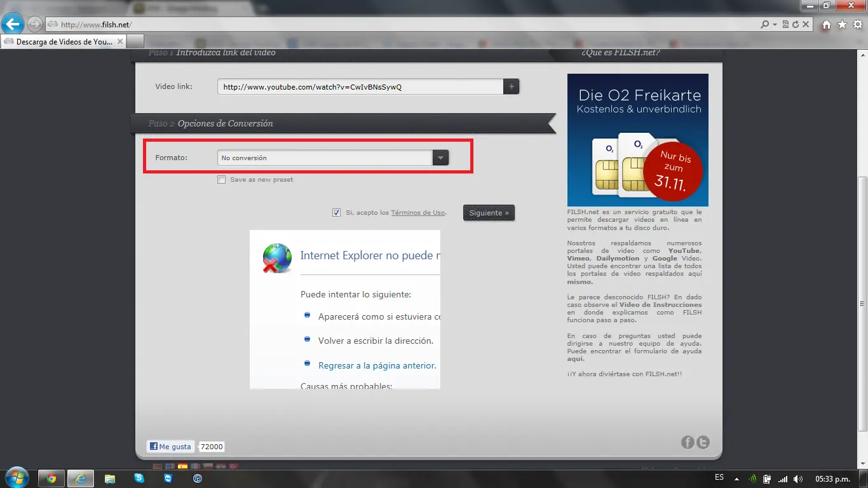868x488 pixels.
Task: Visit FILSH Facebook page round icon
Action: 688,442
